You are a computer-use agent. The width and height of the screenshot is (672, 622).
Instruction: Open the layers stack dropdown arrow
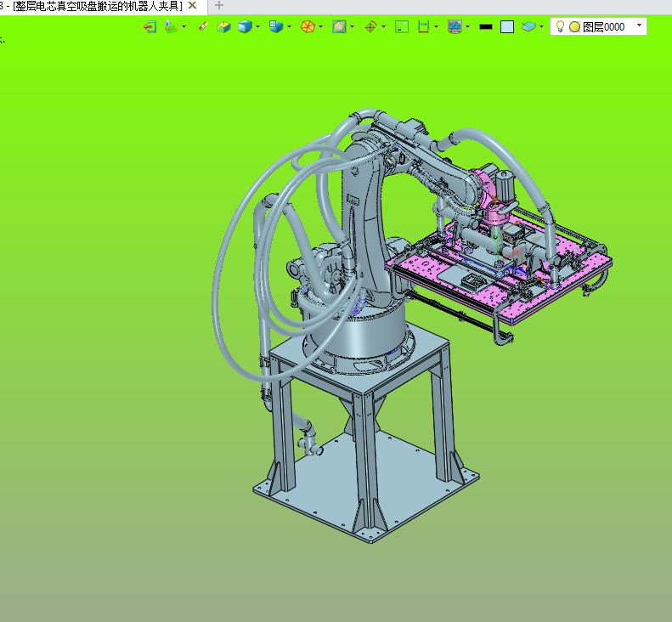click(542, 27)
